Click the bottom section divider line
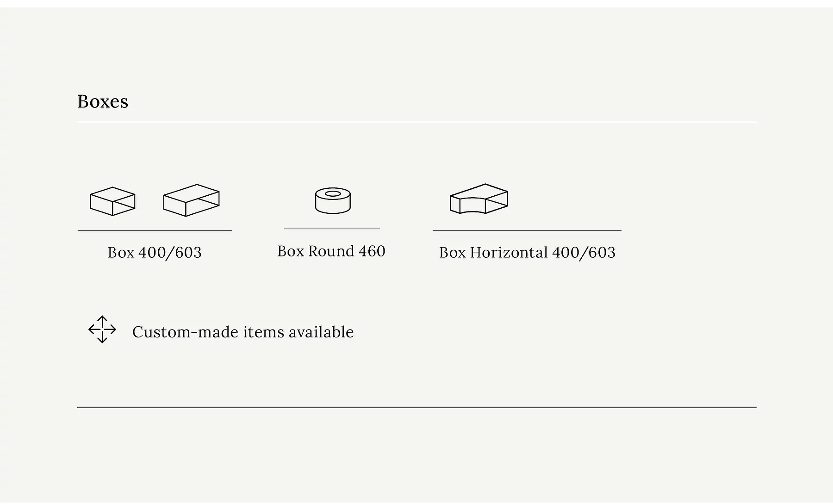Image resolution: width=833 pixels, height=504 pixels. tap(417, 408)
